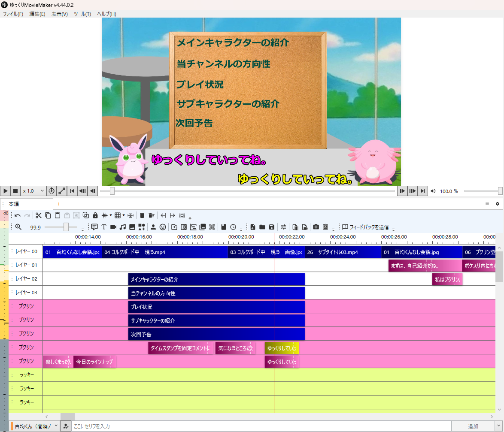The height and width of the screenshot is (432, 504).
Task: Click the 追加 button
Action: point(473,426)
